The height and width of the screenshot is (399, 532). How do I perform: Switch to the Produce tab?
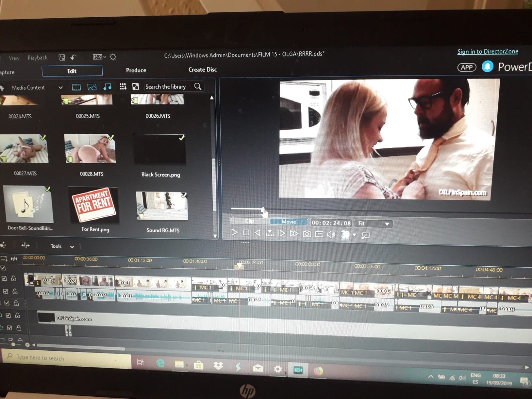click(136, 70)
